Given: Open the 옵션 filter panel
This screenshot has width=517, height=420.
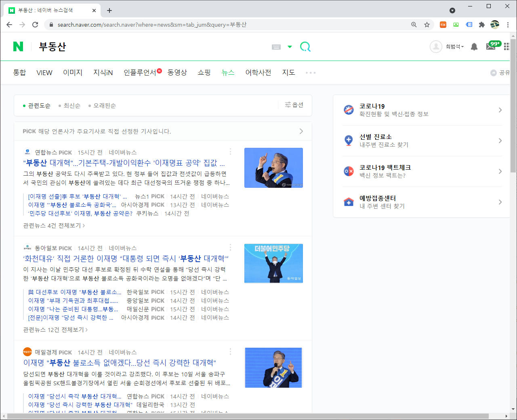Looking at the screenshot, I should 294,105.
